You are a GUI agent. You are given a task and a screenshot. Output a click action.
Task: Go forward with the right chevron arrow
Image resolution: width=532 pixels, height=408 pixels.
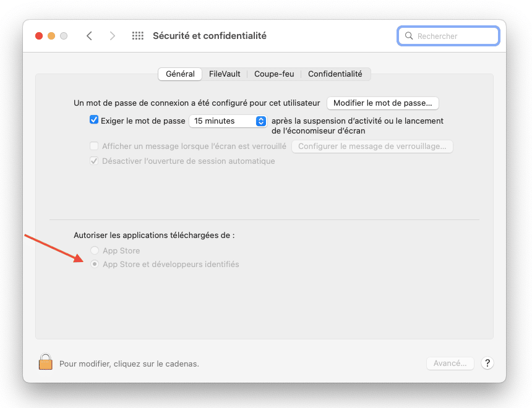(113, 36)
